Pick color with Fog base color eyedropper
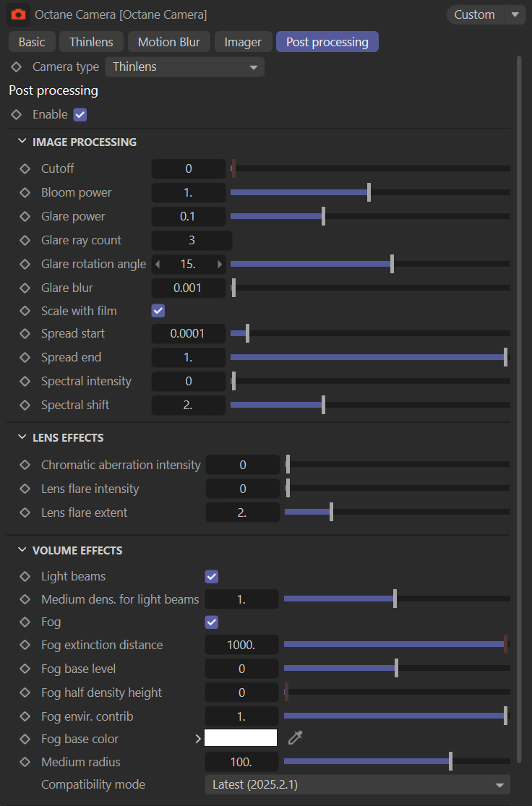Screen dimensions: 532x806 pyautogui.click(x=295, y=738)
